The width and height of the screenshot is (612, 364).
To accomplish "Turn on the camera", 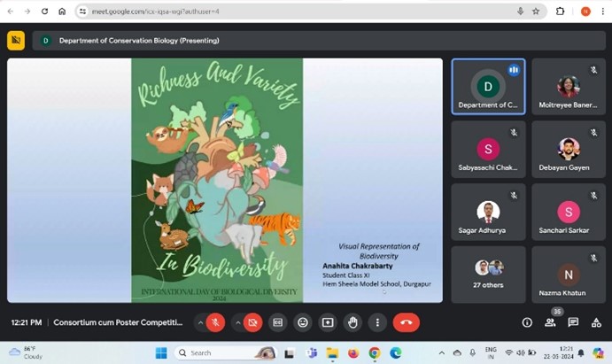I will point(252,322).
